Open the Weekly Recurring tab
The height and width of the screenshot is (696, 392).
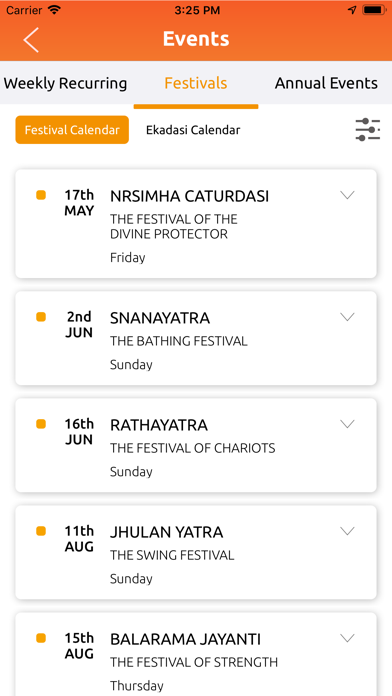(x=65, y=83)
